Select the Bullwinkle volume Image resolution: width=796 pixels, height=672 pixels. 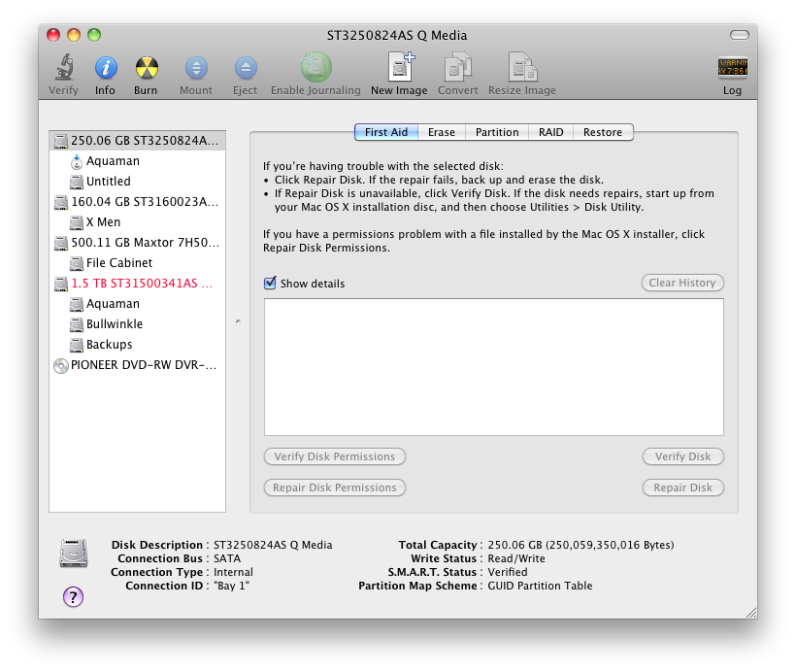(138, 324)
